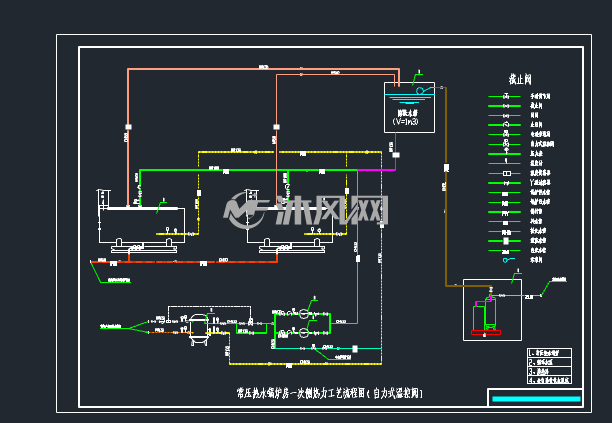Select the left hot water boiler body
This screenshot has height=423, width=612.
point(142,225)
